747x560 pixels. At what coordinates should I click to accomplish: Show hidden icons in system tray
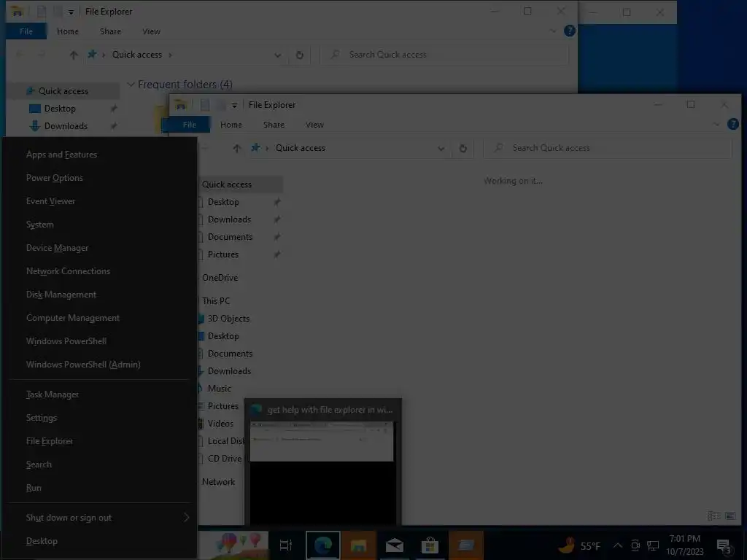pos(617,545)
